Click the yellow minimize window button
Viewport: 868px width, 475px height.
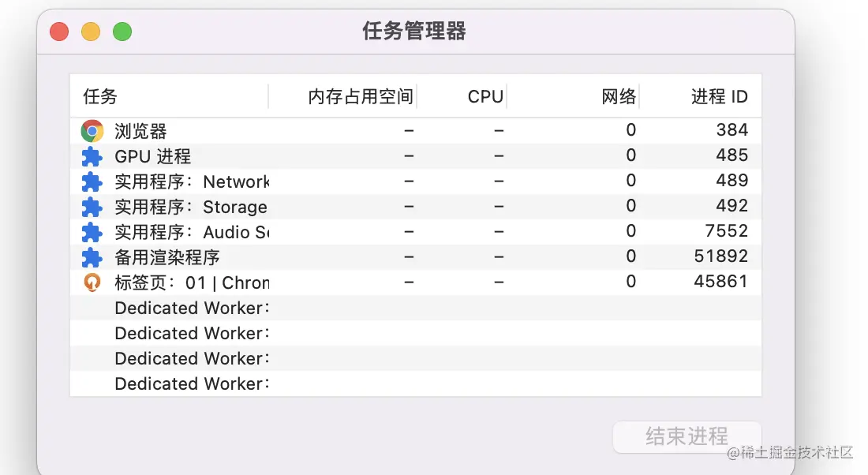tap(91, 32)
